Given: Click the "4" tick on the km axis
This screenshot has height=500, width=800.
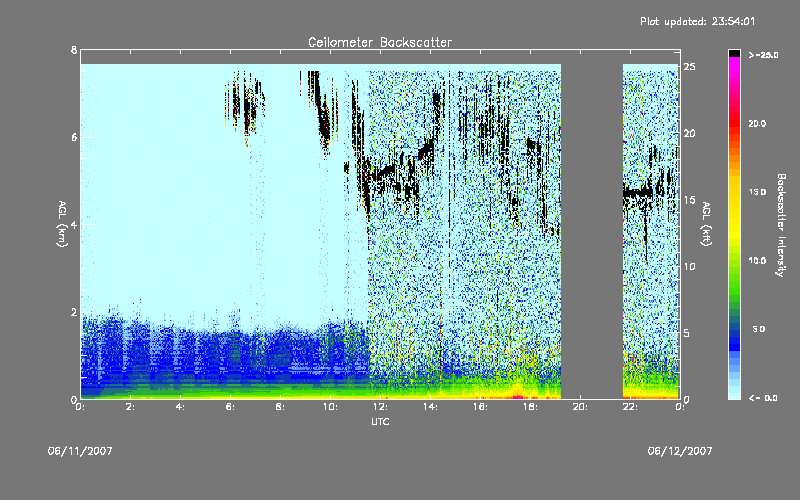Looking at the screenshot, I should coord(74,224).
